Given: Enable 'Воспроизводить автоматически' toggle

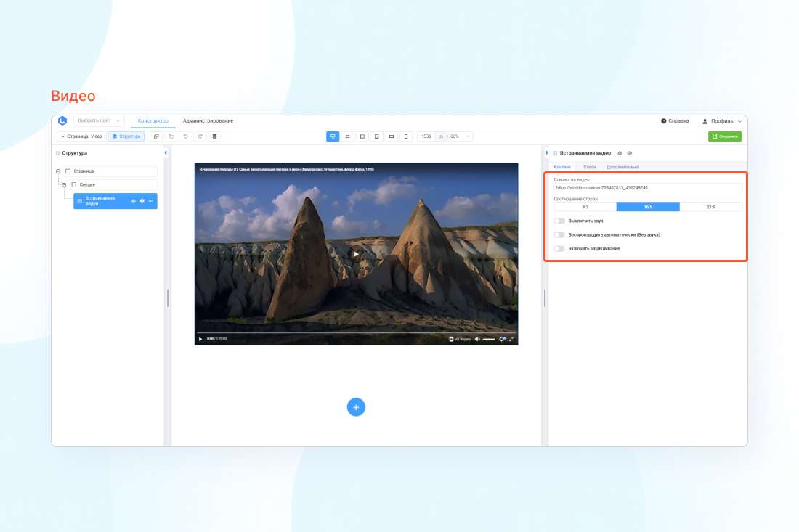Looking at the screenshot, I should point(559,234).
